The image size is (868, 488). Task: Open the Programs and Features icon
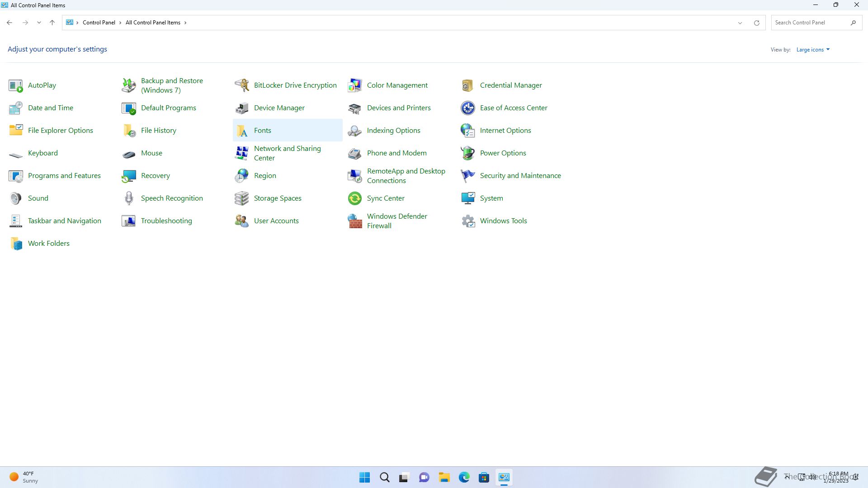coord(16,176)
